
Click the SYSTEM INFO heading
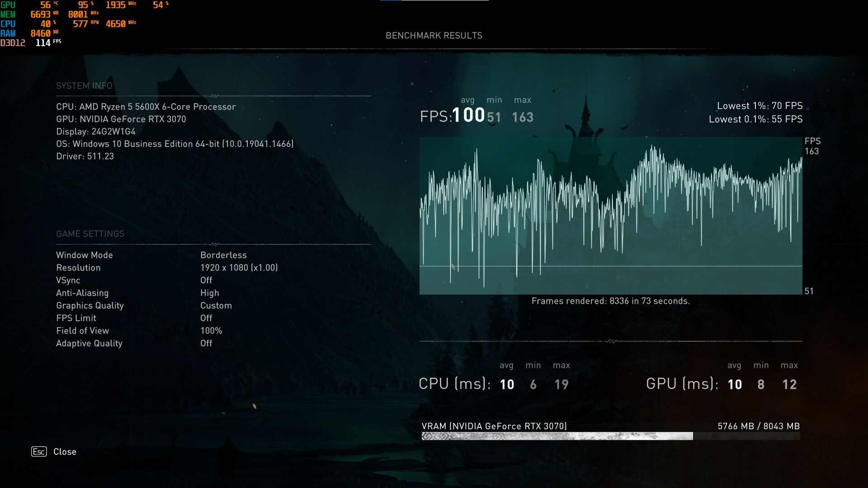click(84, 85)
